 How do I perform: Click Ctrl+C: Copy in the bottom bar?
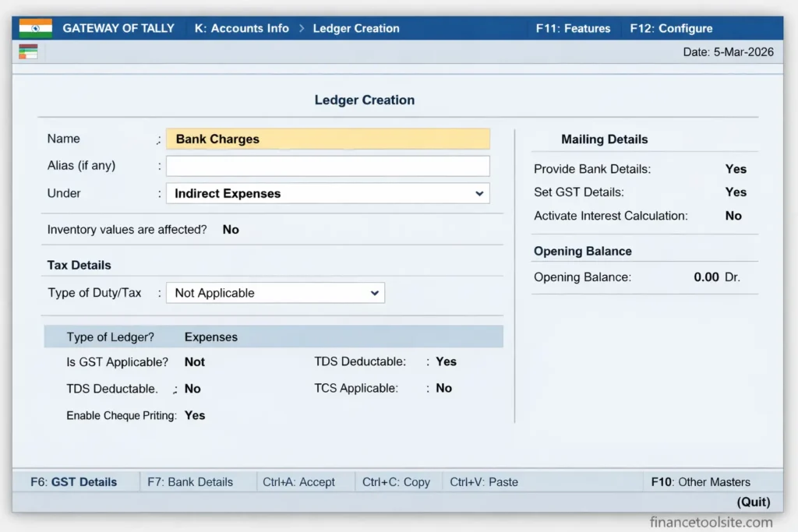click(x=397, y=481)
